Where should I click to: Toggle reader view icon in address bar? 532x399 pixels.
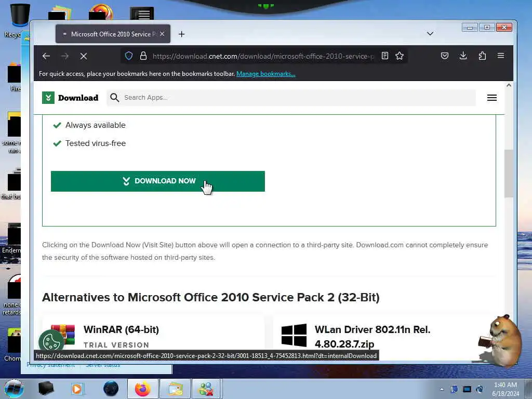tap(385, 56)
